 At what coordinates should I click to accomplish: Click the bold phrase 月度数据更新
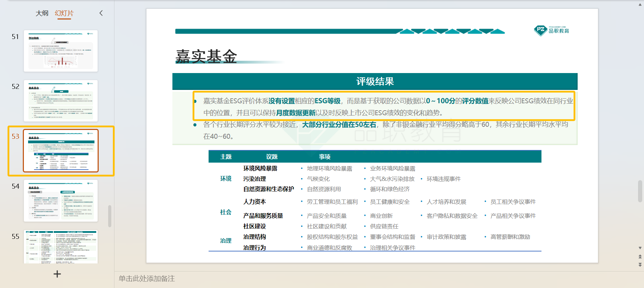296,113
